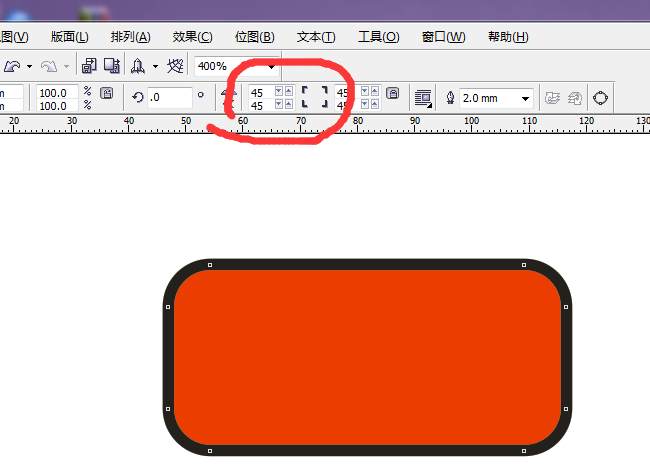The width and height of the screenshot is (650, 474).
Task: Select the red fill of the rounded rectangle
Action: pyautogui.click(x=367, y=357)
